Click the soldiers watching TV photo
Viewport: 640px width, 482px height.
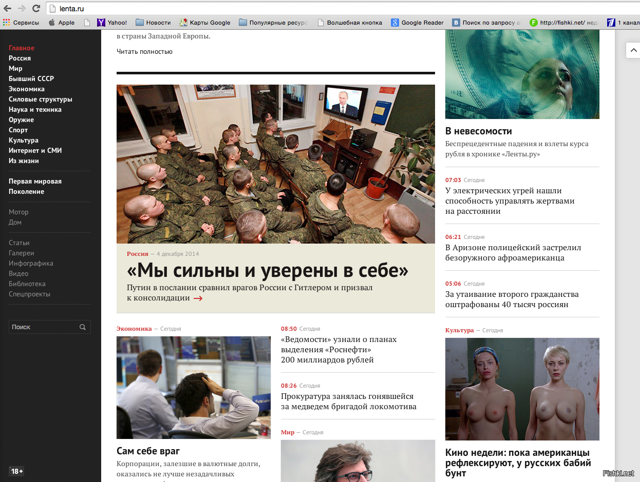point(275,163)
